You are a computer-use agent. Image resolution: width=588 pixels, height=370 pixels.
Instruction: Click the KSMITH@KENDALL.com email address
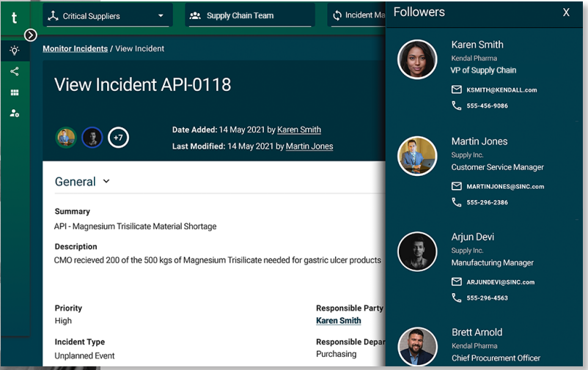501,90
